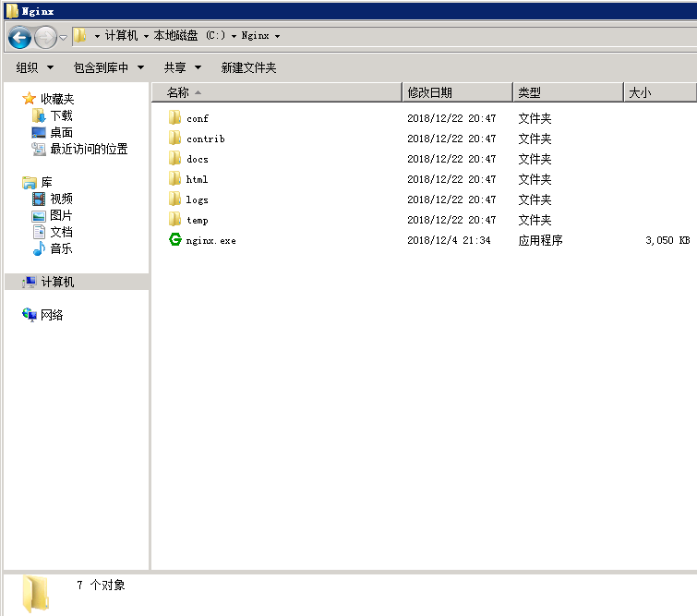This screenshot has height=616, width=697.
Task: Click the html folder icon
Action: (x=174, y=179)
